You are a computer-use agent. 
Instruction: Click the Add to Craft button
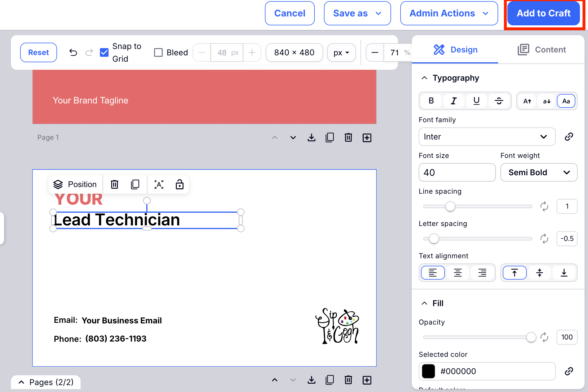pyautogui.click(x=543, y=13)
